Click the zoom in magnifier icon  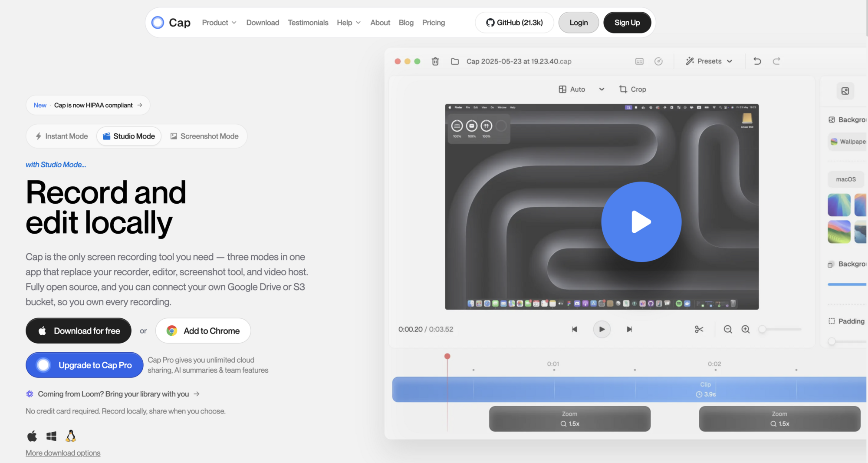746,329
